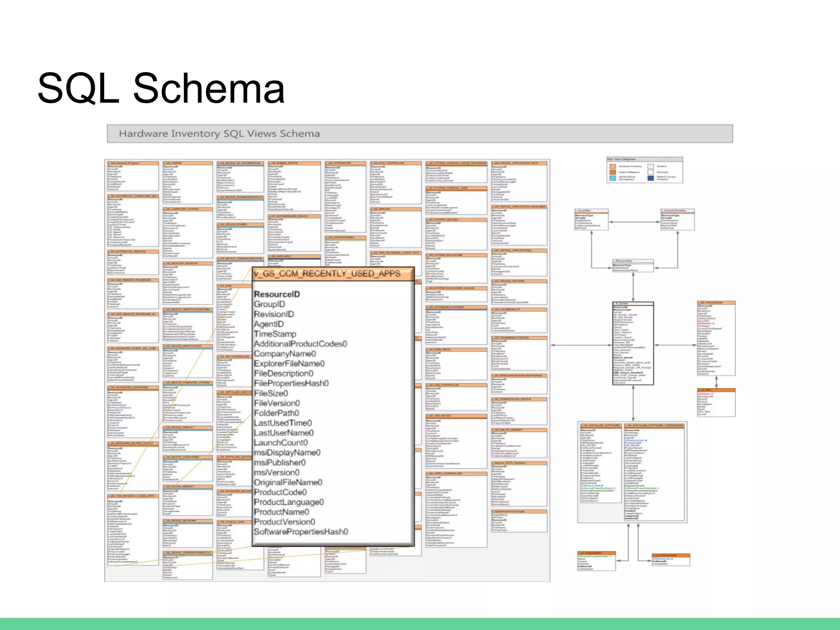Viewport: 840px width, 630px height.
Task: Click the Discovery legend color swatch
Action: 651,172
